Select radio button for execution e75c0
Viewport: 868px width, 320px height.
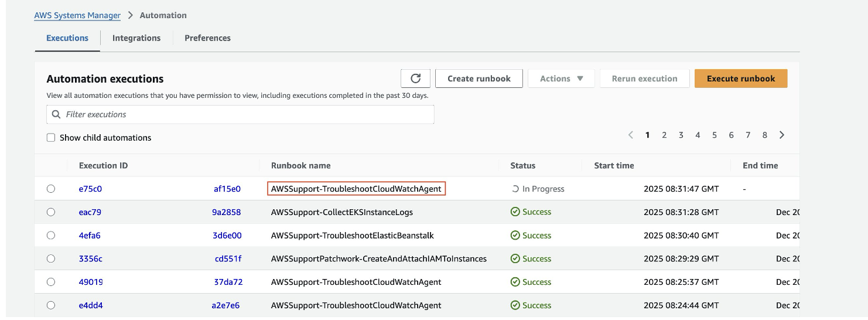click(x=51, y=189)
